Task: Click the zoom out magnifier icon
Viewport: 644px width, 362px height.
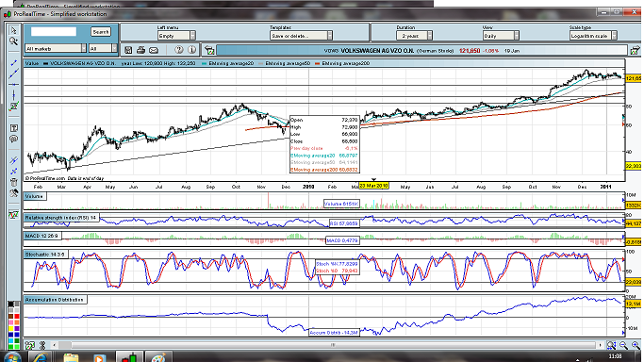Action: coord(623,345)
